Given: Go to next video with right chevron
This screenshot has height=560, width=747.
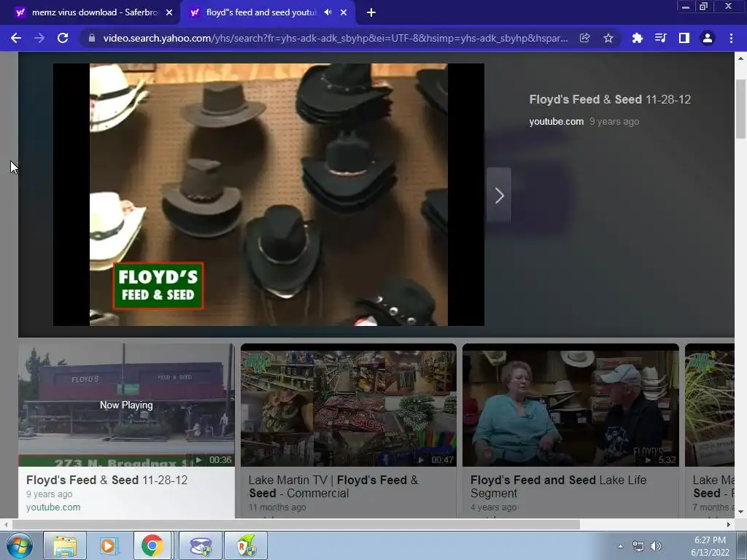Looking at the screenshot, I should click(x=499, y=195).
